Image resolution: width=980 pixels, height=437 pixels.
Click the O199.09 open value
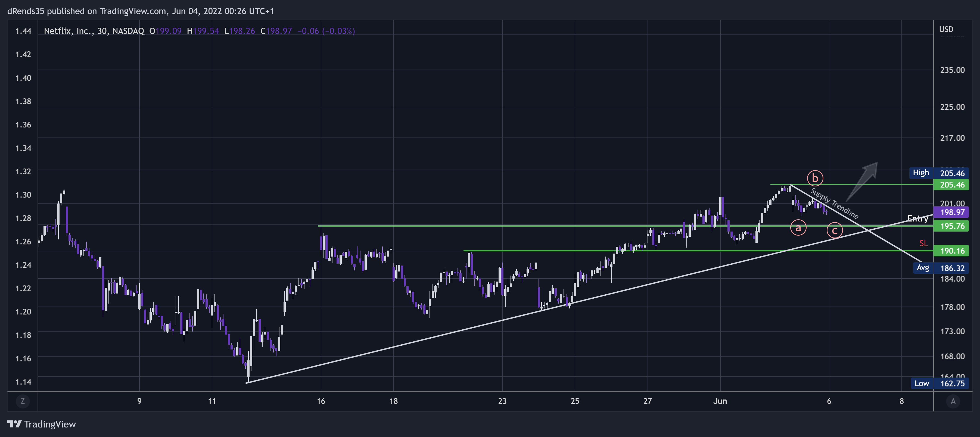pos(165,31)
